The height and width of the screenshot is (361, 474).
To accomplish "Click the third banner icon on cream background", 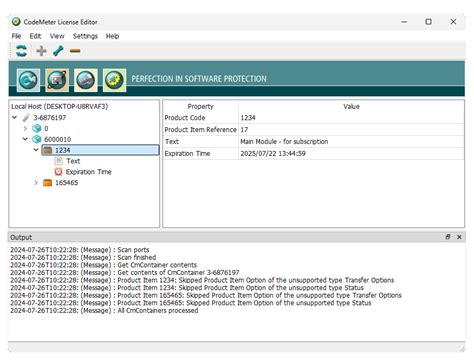I will click(86, 80).
